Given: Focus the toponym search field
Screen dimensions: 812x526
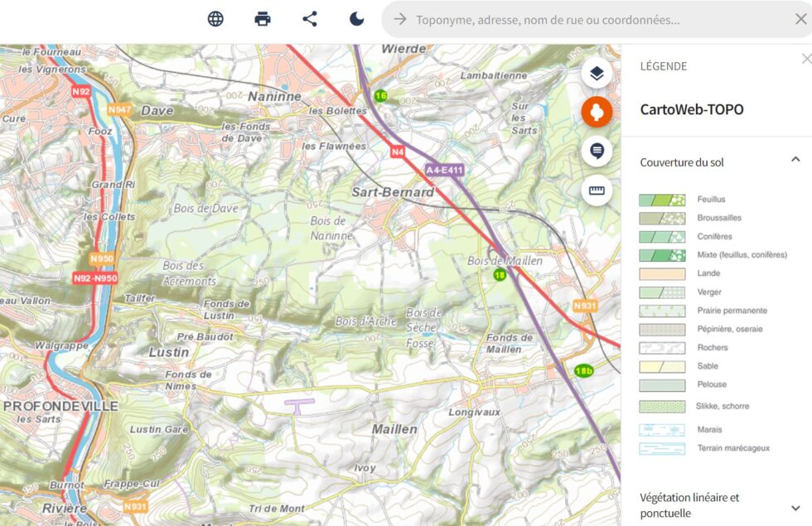Looking at the screenshot, I should click(x=597, y=19).
